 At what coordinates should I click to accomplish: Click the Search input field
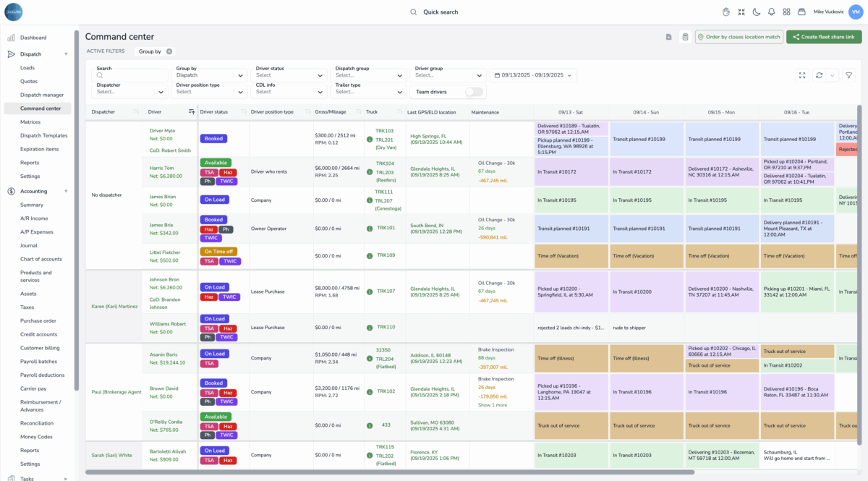pos(135,75)
